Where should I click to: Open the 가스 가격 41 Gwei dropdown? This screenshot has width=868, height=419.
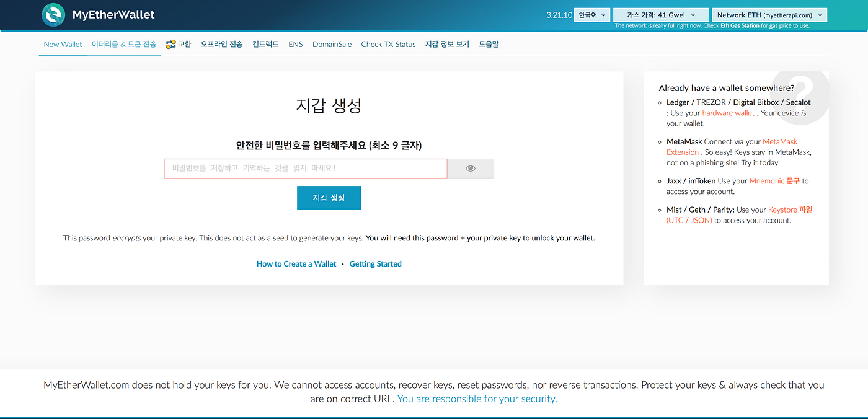[661, 15]
